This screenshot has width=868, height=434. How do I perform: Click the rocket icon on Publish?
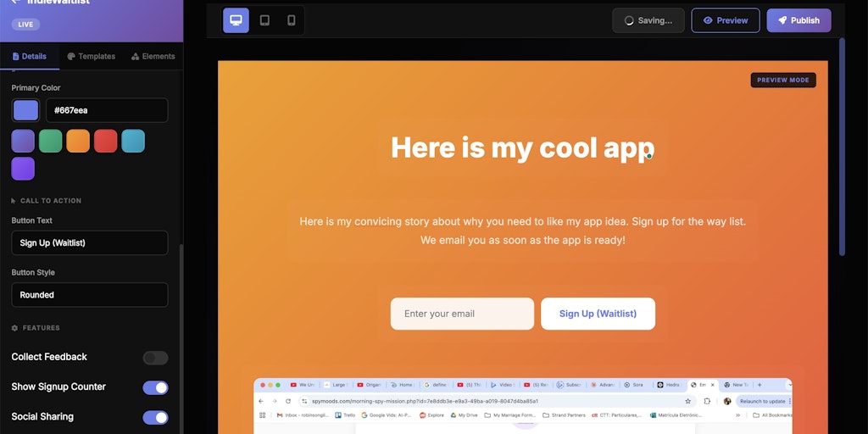tap(782, 20)
